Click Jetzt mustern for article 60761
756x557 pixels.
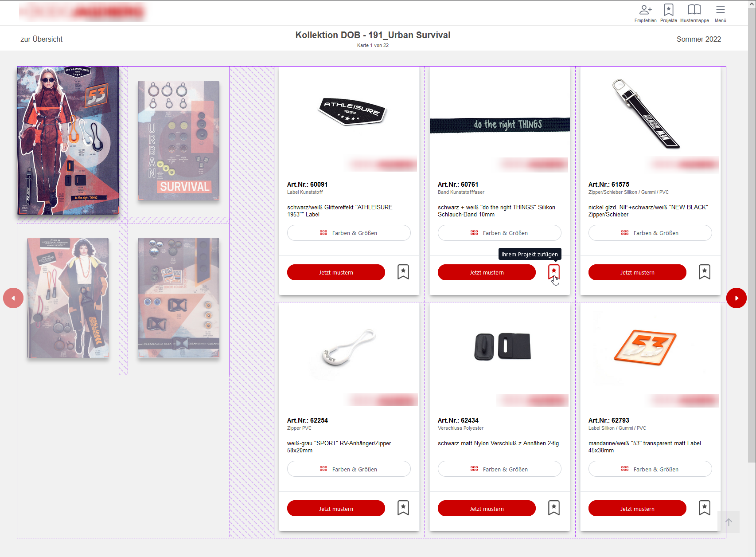[x=487, y=272]
